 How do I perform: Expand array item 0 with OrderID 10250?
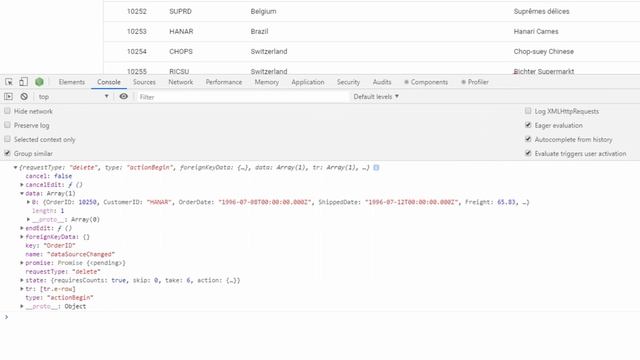pos(29,202)
